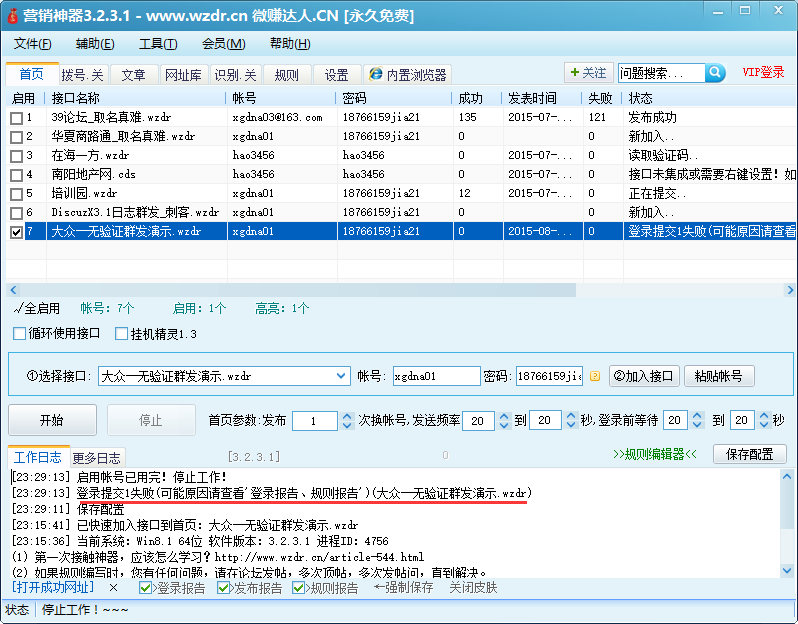The image size is (798, 624).
Task: Click the 关闭皮肤 option
Action: [x=473, y=588]
